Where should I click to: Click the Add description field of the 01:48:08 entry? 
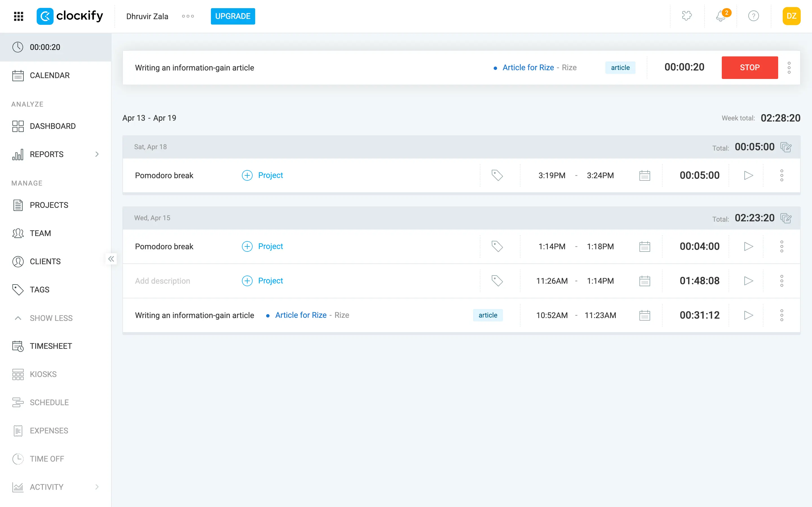(x=163, y=281)
